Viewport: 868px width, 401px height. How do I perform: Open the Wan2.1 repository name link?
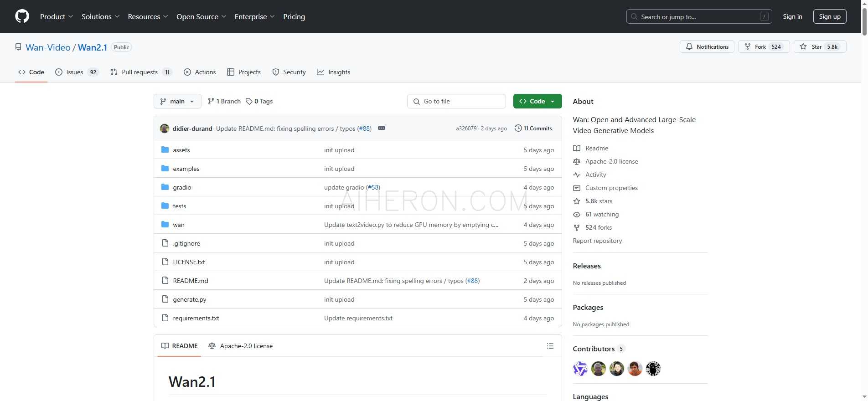[93, 47]
